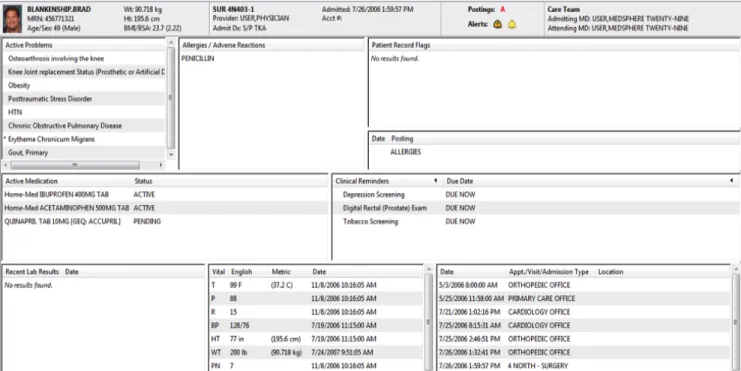The height and width of the screenshot is (371, 741).
Task: Select QUINAPRIL TAB 10MG pending medication
Action: pos(165,221)
